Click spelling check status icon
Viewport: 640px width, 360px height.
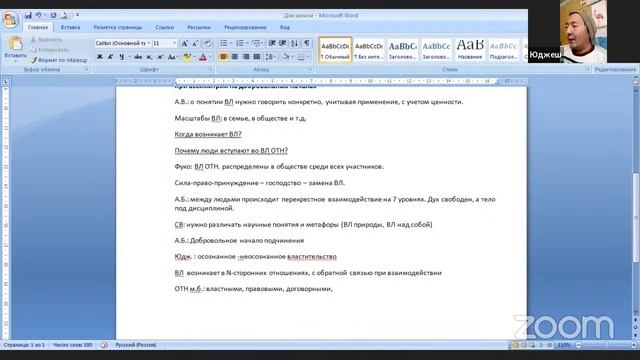(x=104, y=345)
